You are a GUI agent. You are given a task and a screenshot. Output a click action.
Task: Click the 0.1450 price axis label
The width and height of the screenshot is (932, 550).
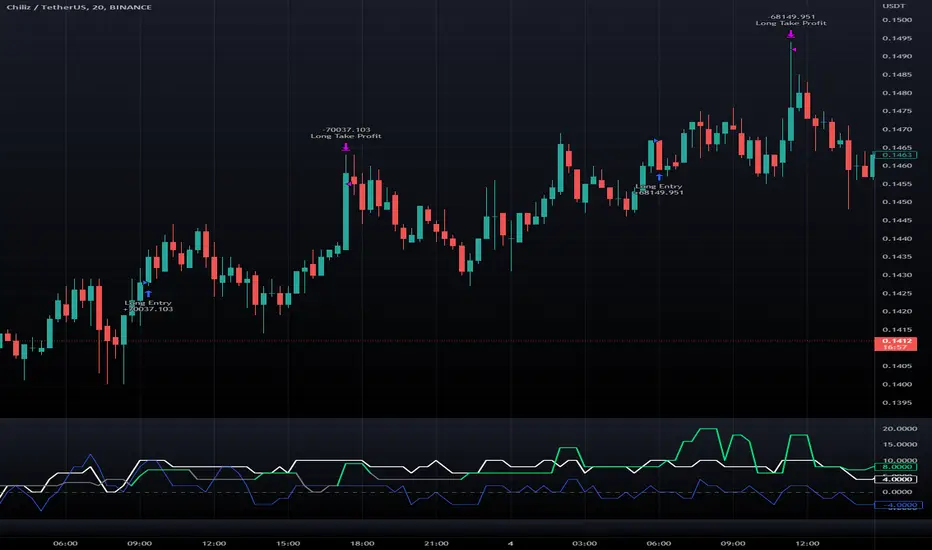pyautogui.click(x=897, y=202)
